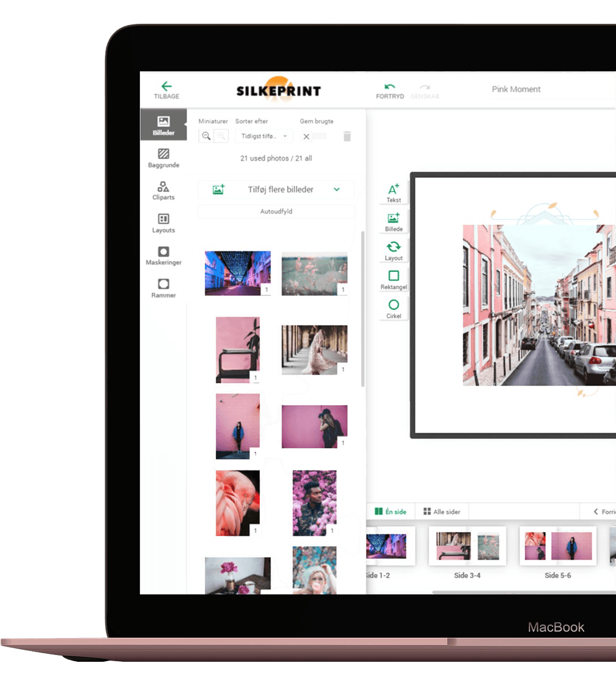
Task: Switch to Én side view
Action: [391, 512]
